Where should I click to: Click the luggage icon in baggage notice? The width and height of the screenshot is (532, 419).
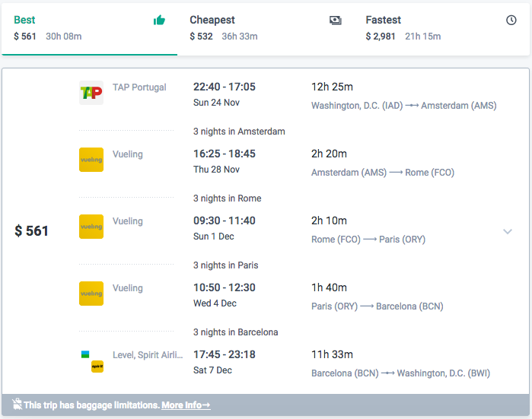17,405
